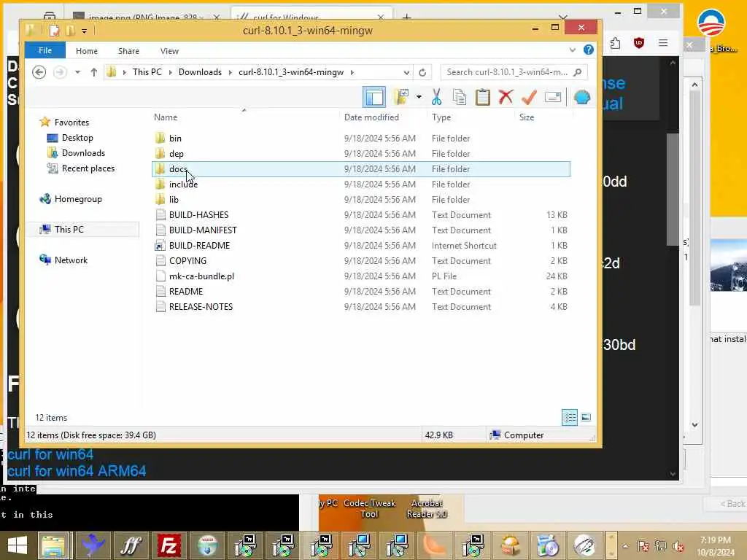Viewport: 747px width, 560px height.
Task: Select Favorites in the navigation pane
Action: pyautogui.click(x=71, y=122)
